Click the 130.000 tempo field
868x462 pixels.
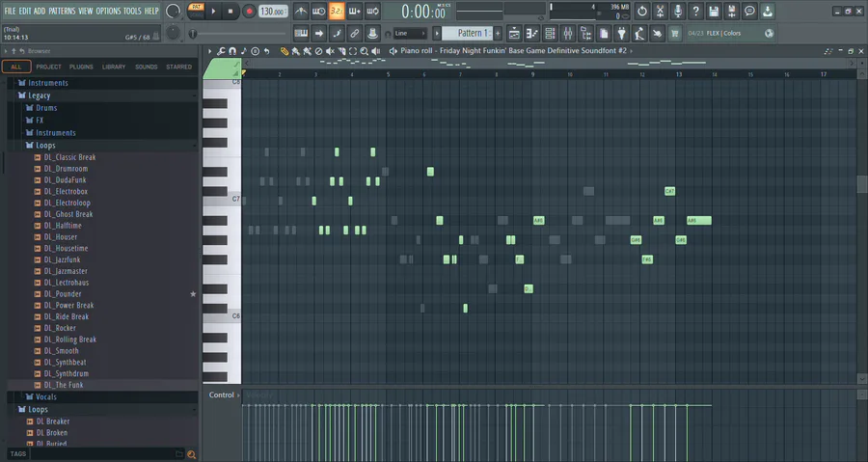(273, 11)
